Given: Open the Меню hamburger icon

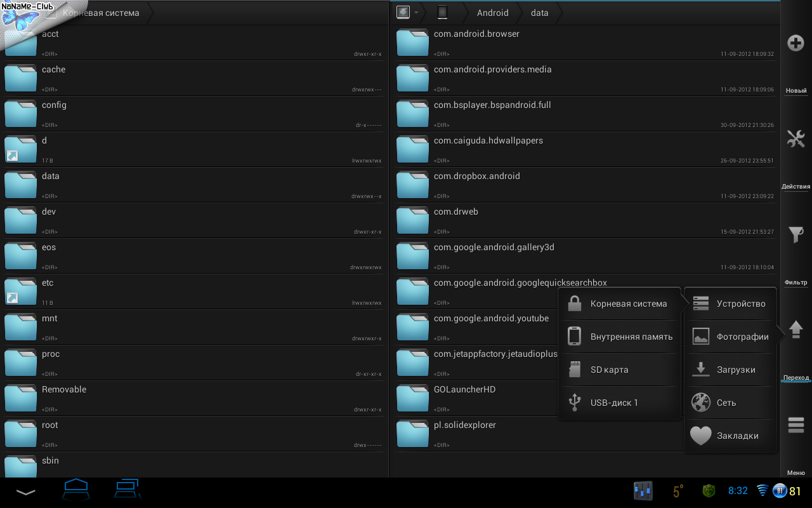Looking at the screenshot, I should click(796, 425).
